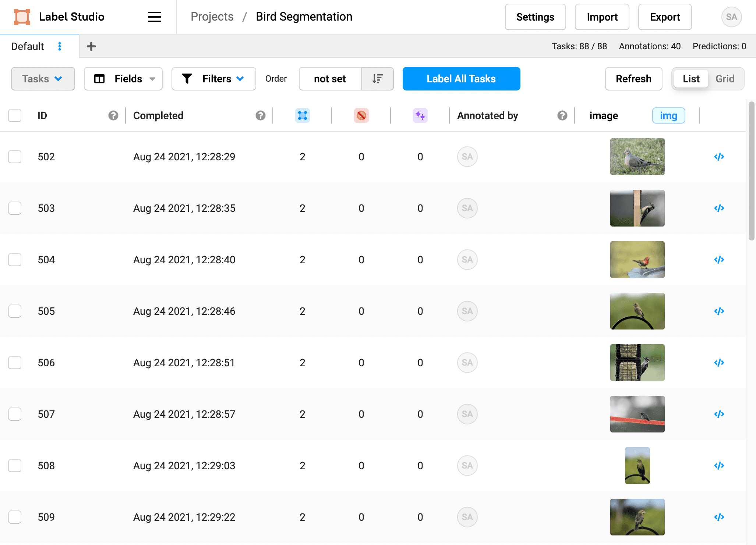Click the code embed icon for task 506
Image resolution: width=756 pixels, height=545 pixels.
718,363
